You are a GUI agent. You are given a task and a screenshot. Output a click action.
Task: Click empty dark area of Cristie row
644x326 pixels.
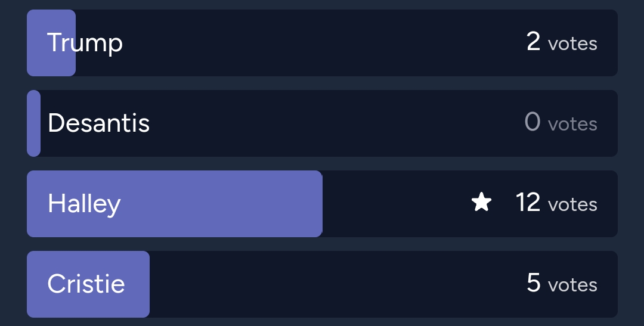pos(337,284)
